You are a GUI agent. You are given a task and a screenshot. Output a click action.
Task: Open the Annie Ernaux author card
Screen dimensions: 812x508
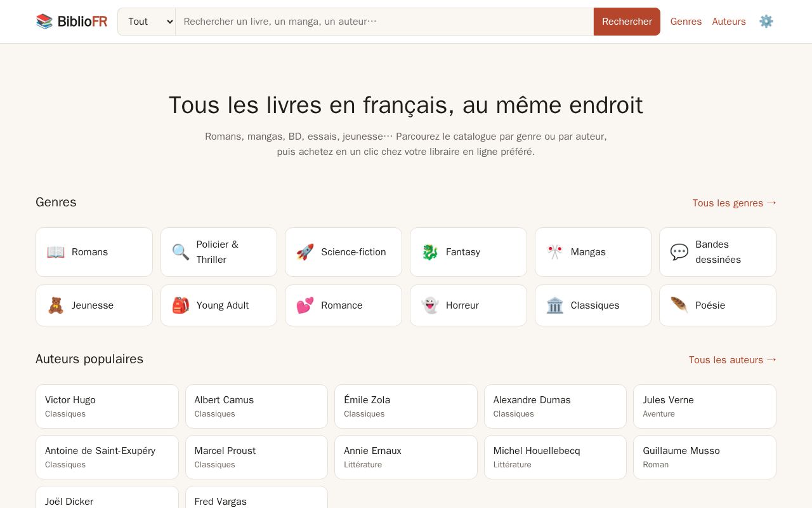coord(406,457)
